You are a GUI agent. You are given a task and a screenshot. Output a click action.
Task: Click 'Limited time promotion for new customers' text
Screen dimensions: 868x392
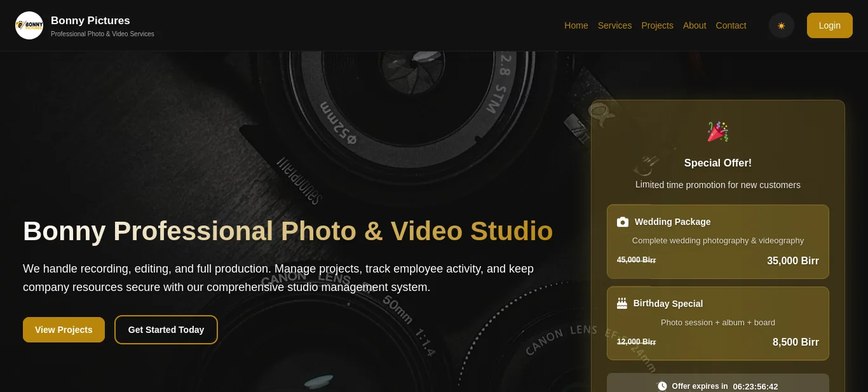pos(718,185)
